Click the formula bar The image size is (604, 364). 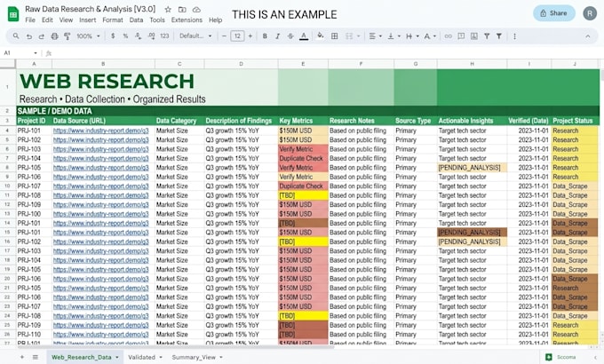(x=328, y=53)
